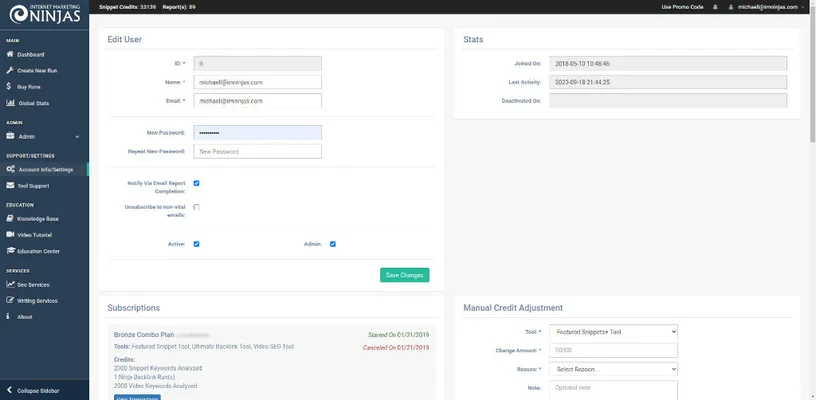
Task: Click the Buy Runs dollar icon
Action: (10, 87)
